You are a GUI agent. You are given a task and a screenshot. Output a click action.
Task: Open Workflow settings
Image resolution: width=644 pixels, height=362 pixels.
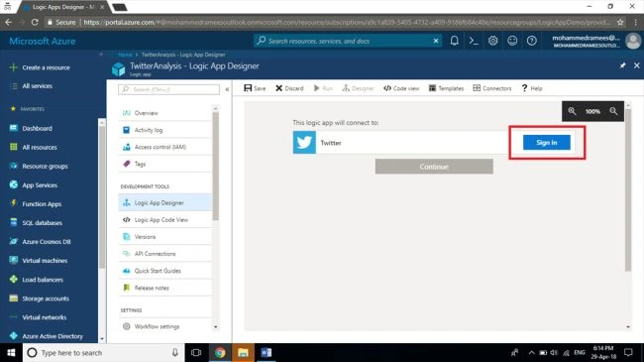[x=165, y=326]
